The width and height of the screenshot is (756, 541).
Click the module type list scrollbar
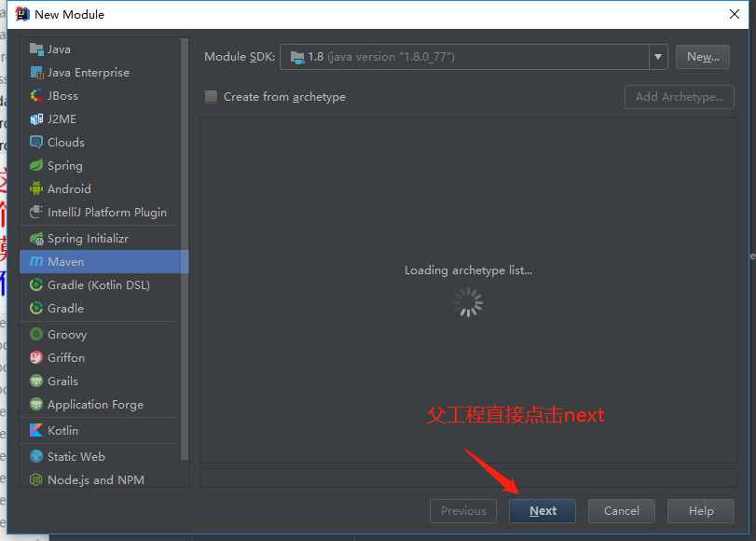click(x=185, y=248)
